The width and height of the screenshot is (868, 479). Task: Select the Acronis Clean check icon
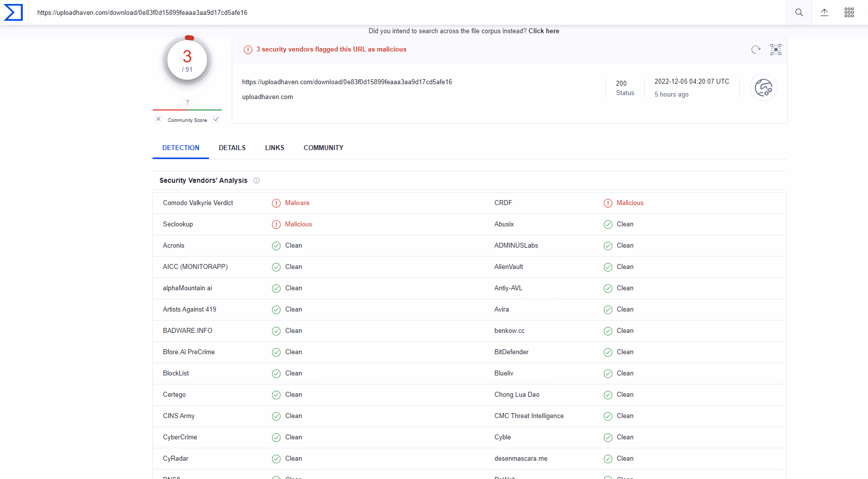276,246
